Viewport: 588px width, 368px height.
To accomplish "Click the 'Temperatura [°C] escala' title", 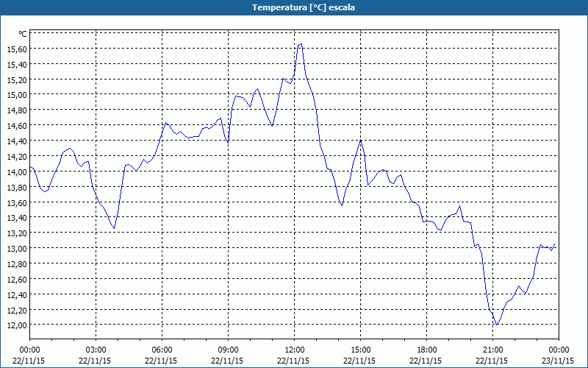I will point(304,7).
